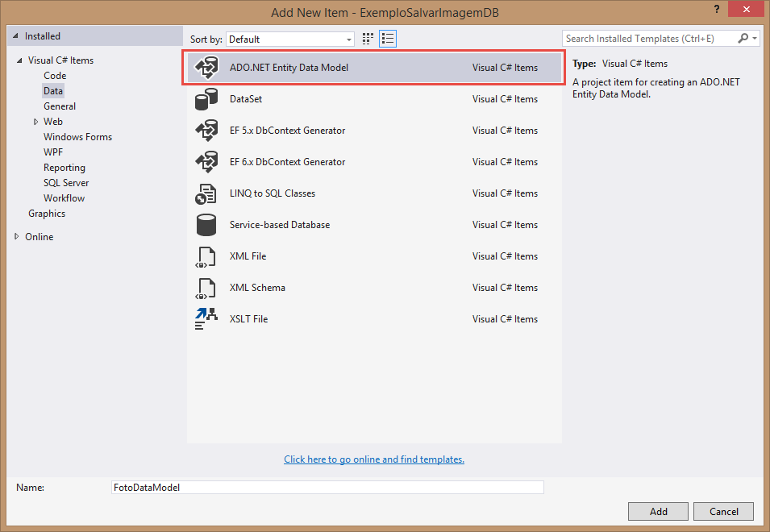This screenshot has width=770, height=532.
Task: Click the Add button
Action: (658, 511)
